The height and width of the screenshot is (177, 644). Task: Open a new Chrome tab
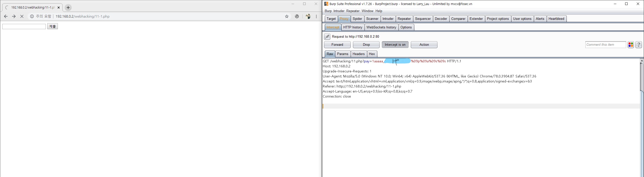click(x=68, y=8)
